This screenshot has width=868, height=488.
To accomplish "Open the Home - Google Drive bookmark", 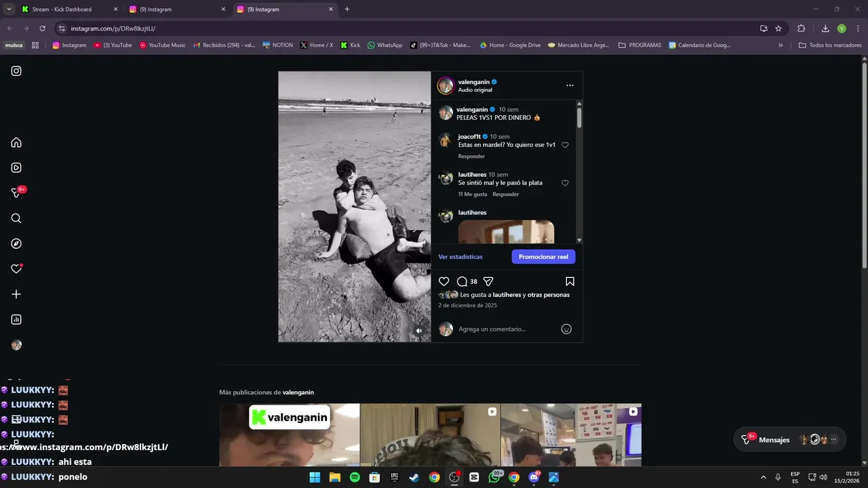I will 510,45.
